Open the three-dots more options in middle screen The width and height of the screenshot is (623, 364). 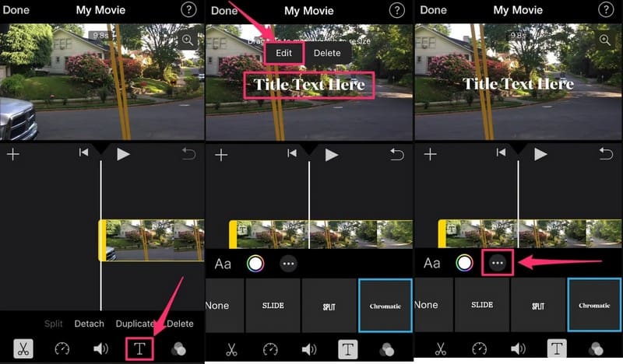pyautogui.click(x=288, y=264)
